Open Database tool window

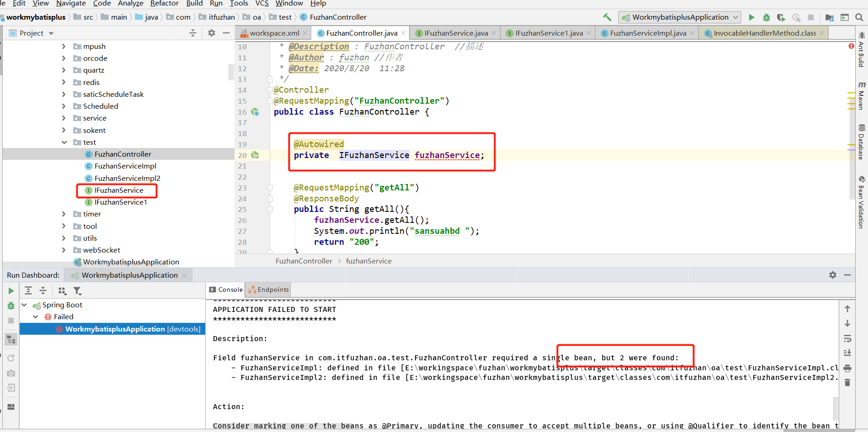click(862, 142)
